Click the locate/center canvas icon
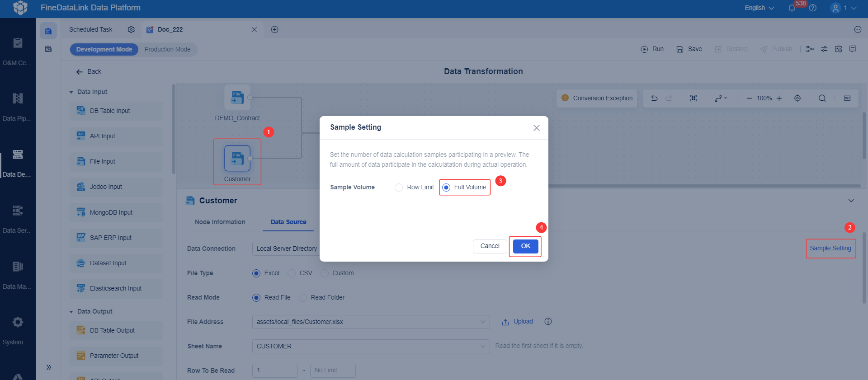868x380 pixels. coord(797,98)
